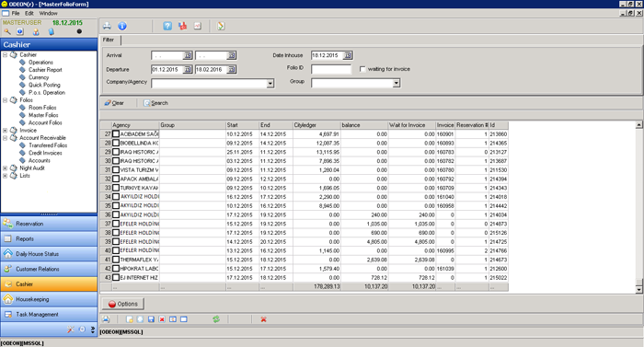Expand the Invoice tree node
The image size is (644, 347).
tap(5, 131)
